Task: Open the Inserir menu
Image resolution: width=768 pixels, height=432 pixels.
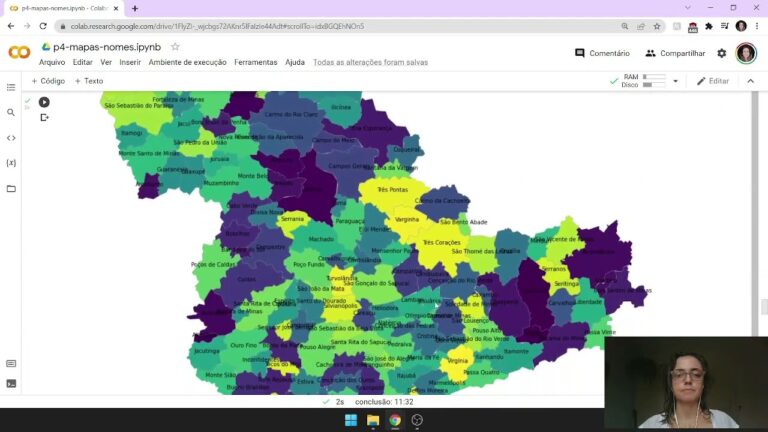Action: pyautogui.click(x=130, y=62)
